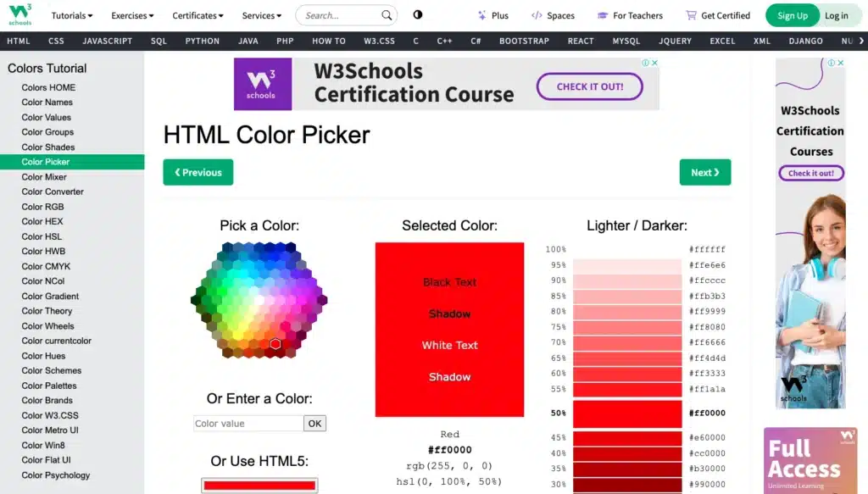
Task: Click inside the Color value input field
Action: coord(246,423)
